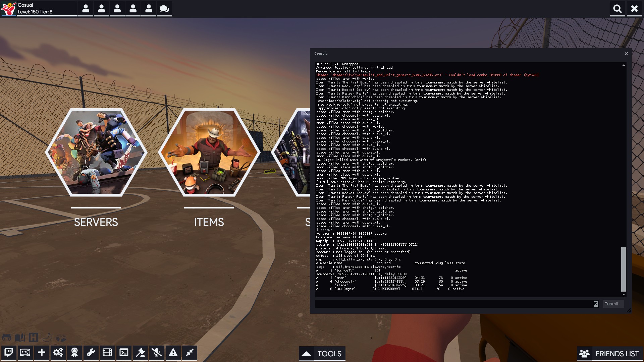Click the console vertical scrollbar thumb
Screen dimensions: 644x362
(x=624, y=269)
